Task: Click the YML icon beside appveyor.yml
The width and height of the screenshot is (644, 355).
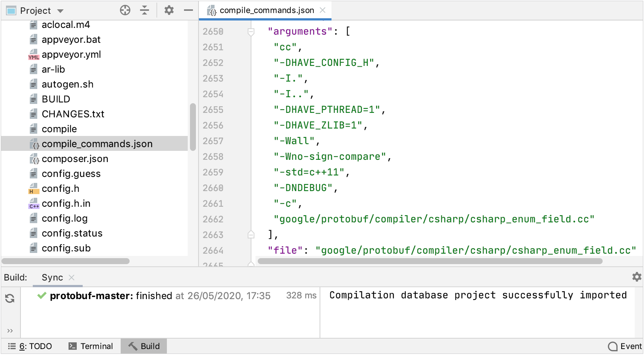Action: pos(34,55)
